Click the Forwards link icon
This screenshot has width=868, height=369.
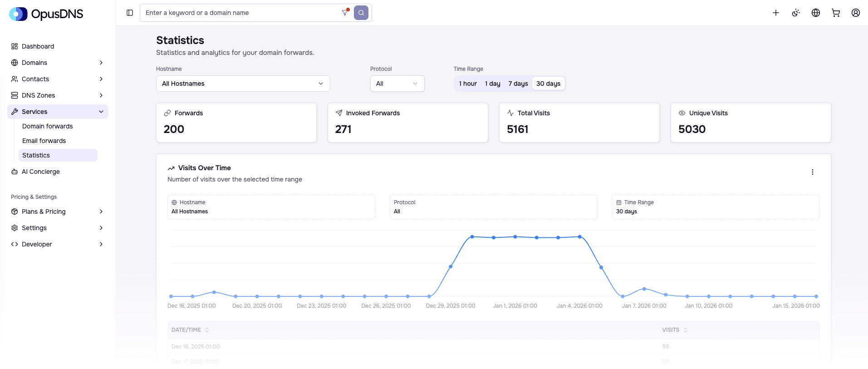click(x=167, y=113)
